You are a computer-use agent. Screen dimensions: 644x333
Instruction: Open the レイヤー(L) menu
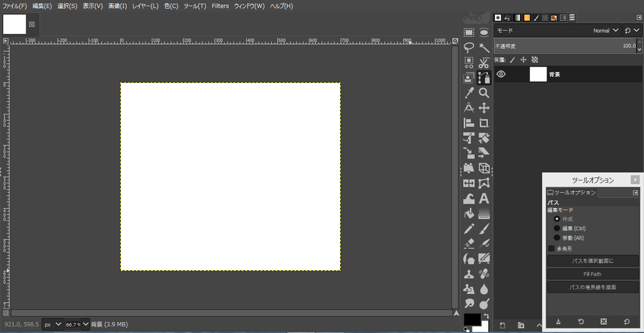[x=145, y=6]
